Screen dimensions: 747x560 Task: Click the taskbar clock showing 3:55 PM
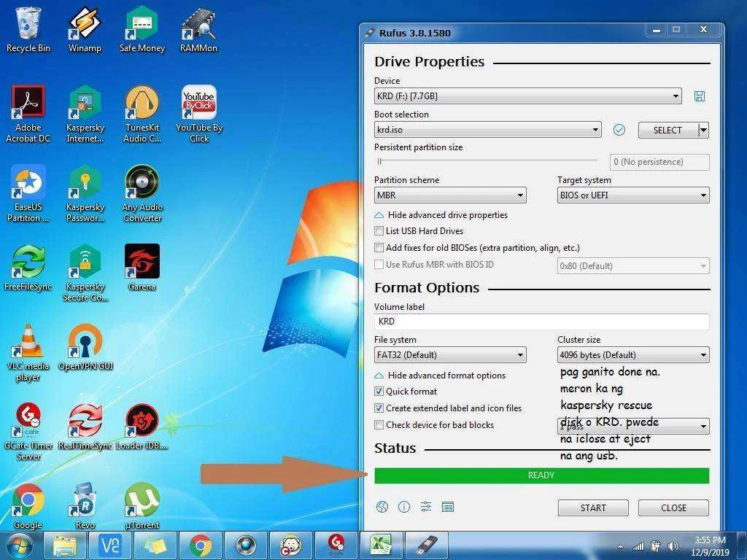pos(710,545)
